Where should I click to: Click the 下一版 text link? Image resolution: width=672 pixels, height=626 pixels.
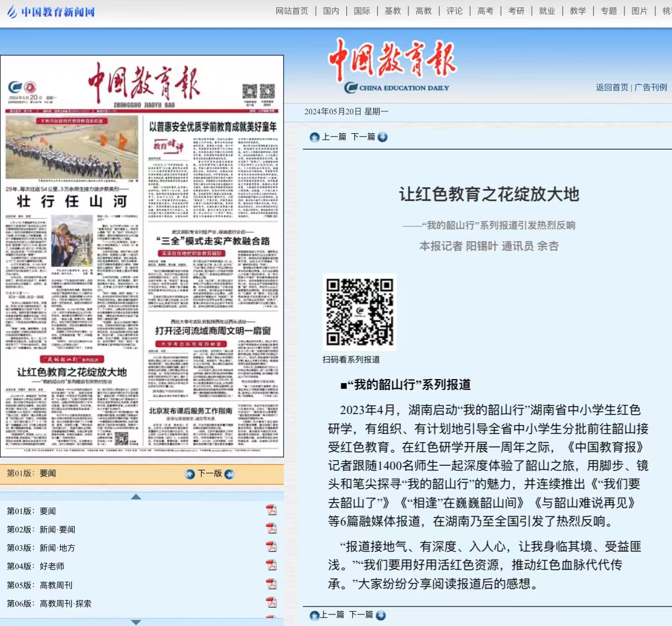[210, 473]
